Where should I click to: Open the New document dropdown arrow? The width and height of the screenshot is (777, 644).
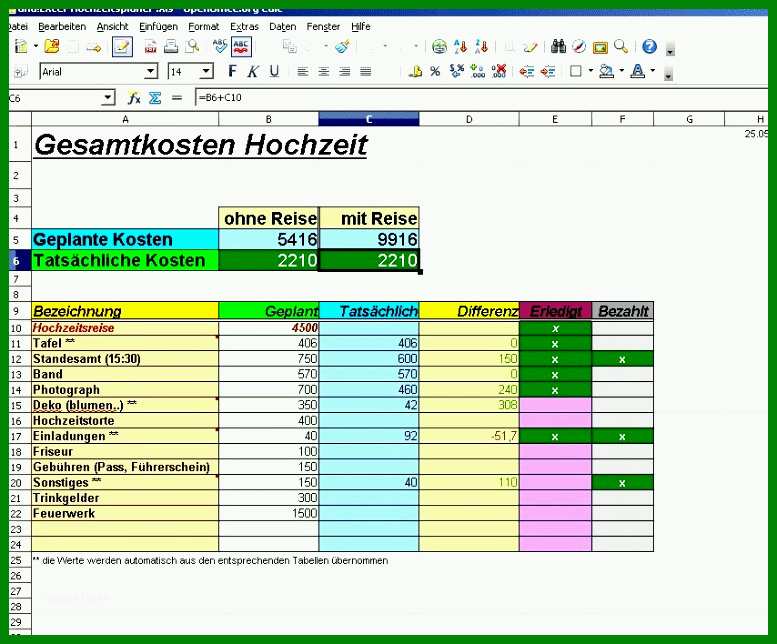click(36, 47)
